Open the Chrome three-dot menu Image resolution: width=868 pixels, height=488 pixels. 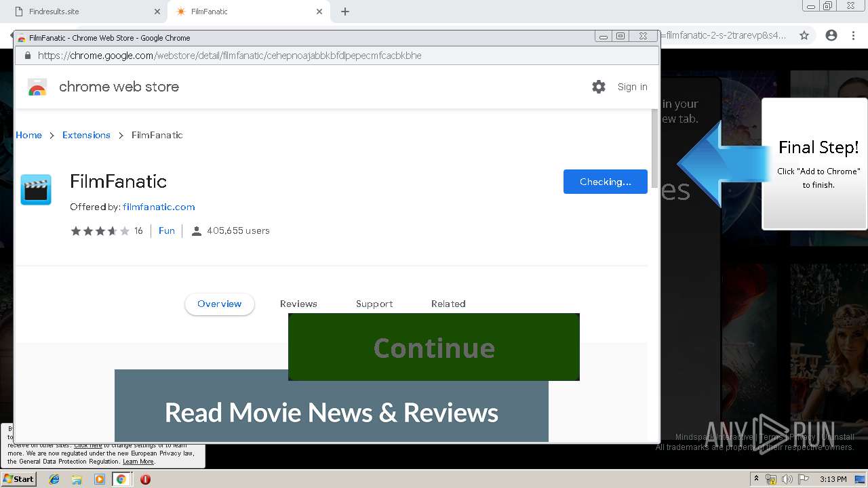coord(853,35)
